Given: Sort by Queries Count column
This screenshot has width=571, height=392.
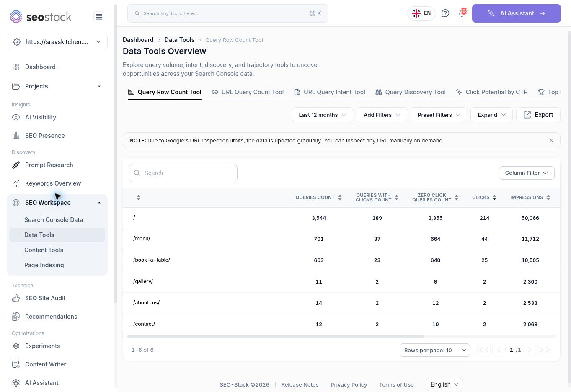Looking at the screenshot, I should tap(340, 197).
